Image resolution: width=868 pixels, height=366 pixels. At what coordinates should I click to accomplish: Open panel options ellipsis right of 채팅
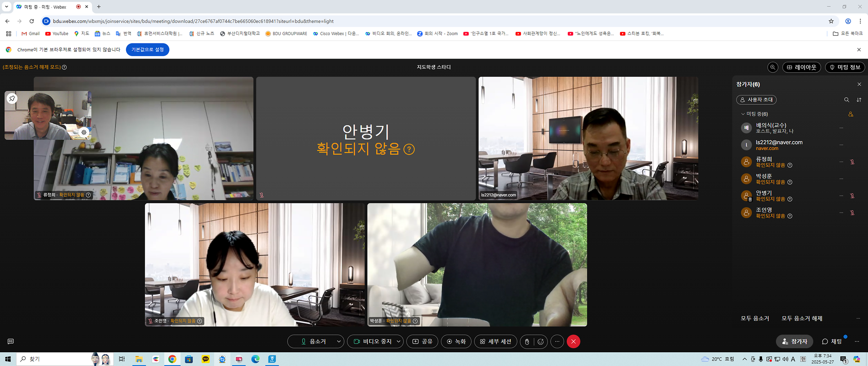[x=857, y=341]
